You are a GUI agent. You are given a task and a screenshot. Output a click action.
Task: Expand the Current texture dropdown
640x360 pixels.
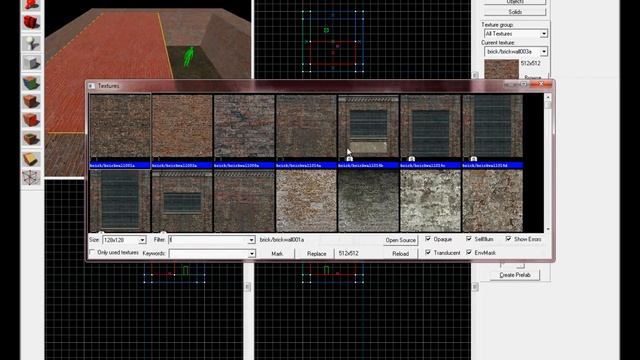544,52
